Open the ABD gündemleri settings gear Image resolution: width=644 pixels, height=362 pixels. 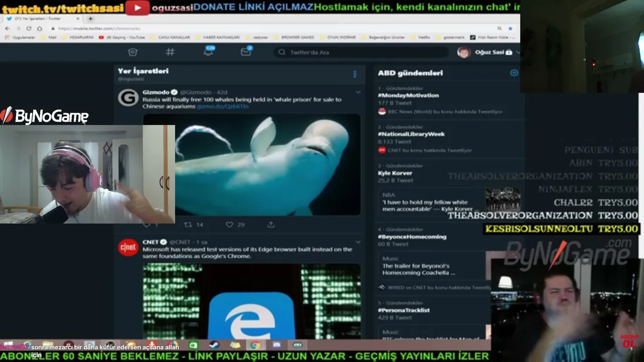click(x=514, y=73)
